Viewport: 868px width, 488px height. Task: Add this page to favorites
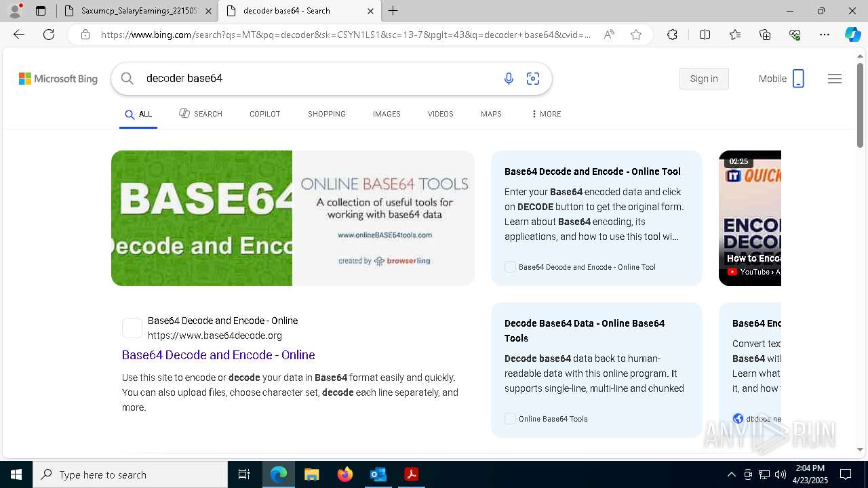(x=636, y=35)
